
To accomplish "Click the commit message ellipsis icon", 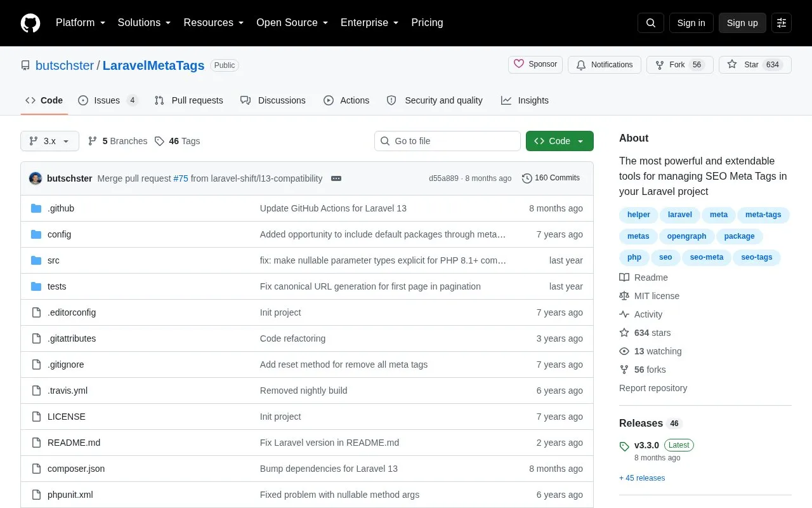I will (336, 178).
